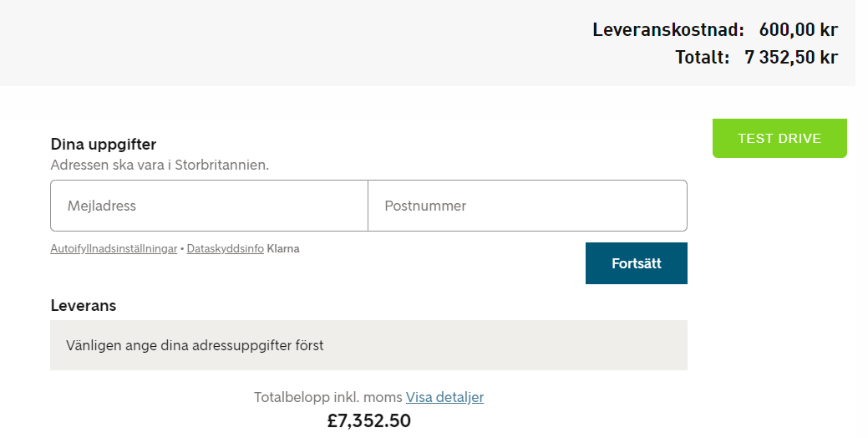
Task: Open the Autoifyllnadsinställningar link
Action: pos(114,249)
